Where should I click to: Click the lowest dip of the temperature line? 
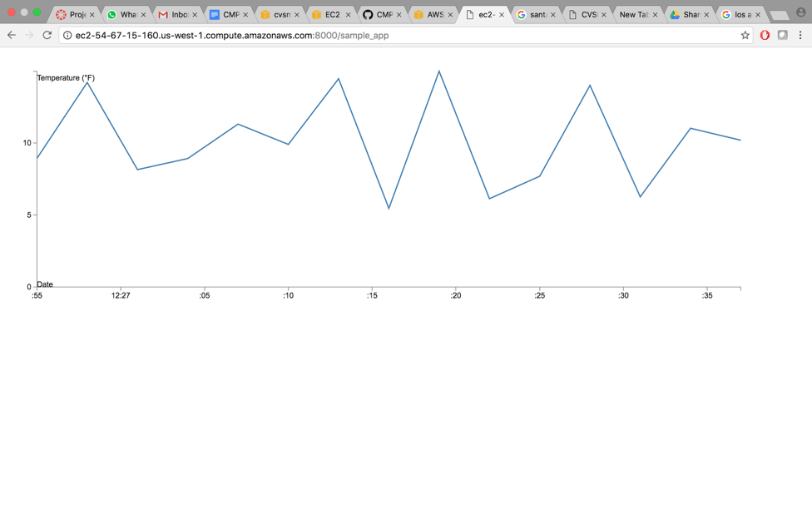[389, 208]
